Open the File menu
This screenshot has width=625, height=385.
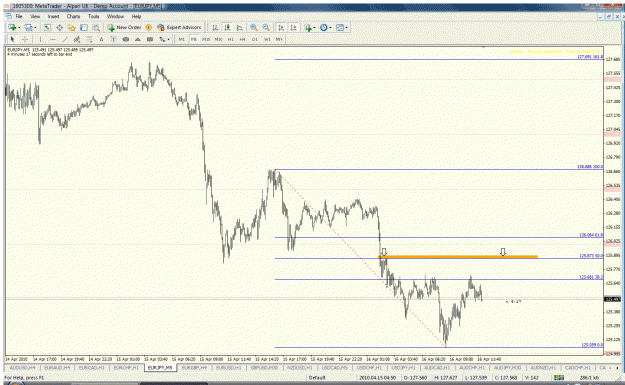(19, 16)
